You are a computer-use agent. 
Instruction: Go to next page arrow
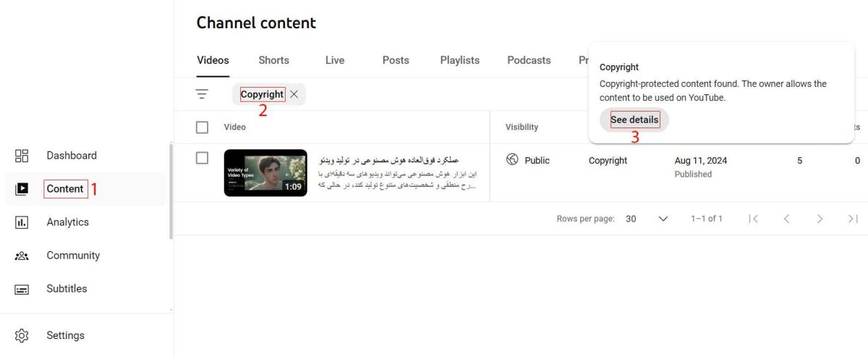point(820,219)
